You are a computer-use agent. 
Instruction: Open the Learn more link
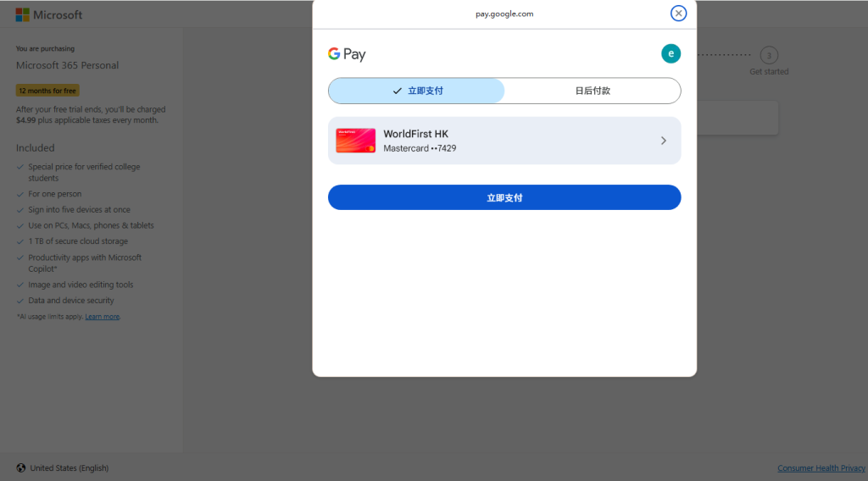pyautogui.click(x=102, y=317)
